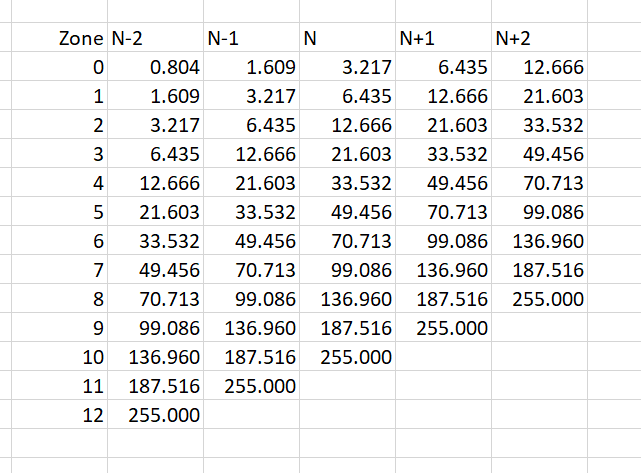Select Zone number 11 cell
Image resolution: width=641 pixels, height=473 pixels.
click(x=60, y=386)
